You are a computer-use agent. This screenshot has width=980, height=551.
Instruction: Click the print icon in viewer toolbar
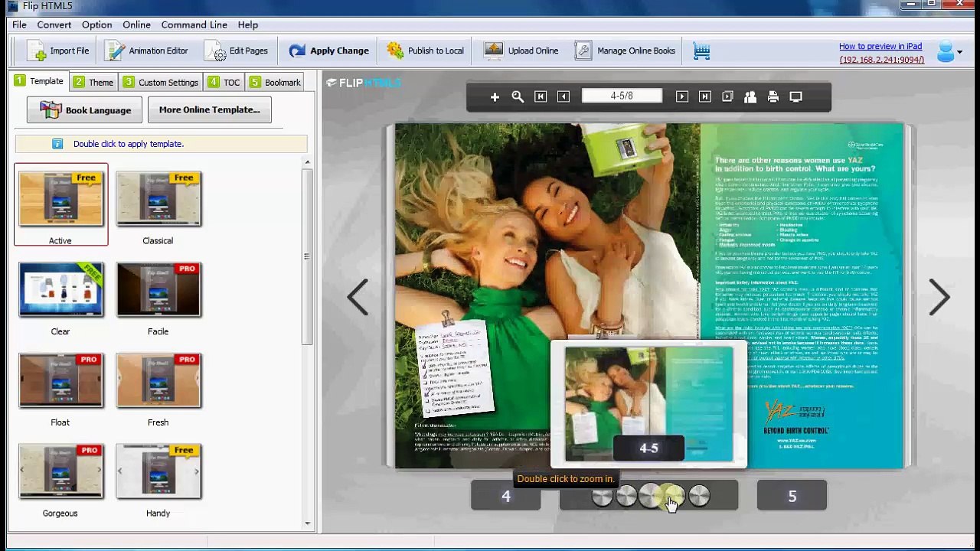coord(773,96)
